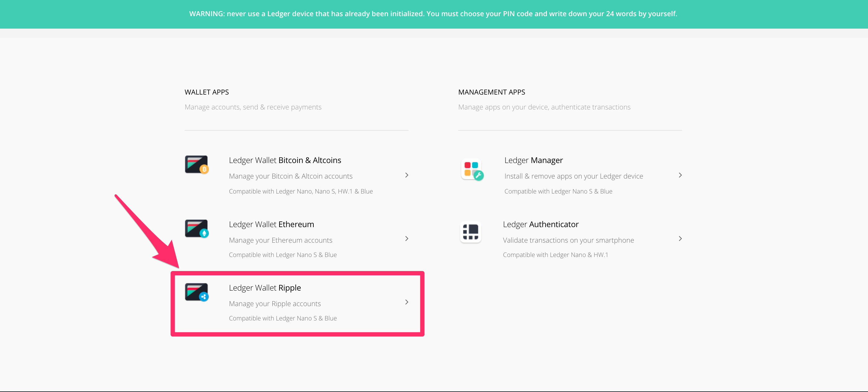Expand Bitcoin & Altcoins row chevron
The image size is (868, 392).
tap(406, 175)
